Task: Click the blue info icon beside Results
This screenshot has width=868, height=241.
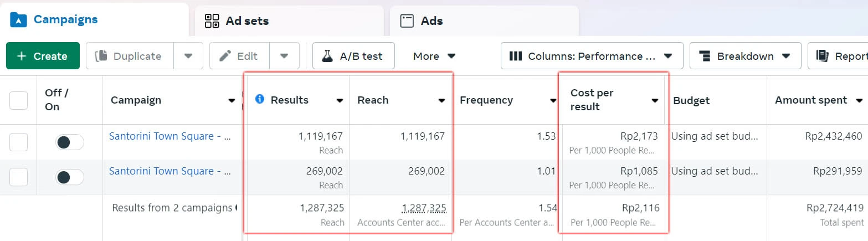Action: pyautogui.click(x=259, y=100)
